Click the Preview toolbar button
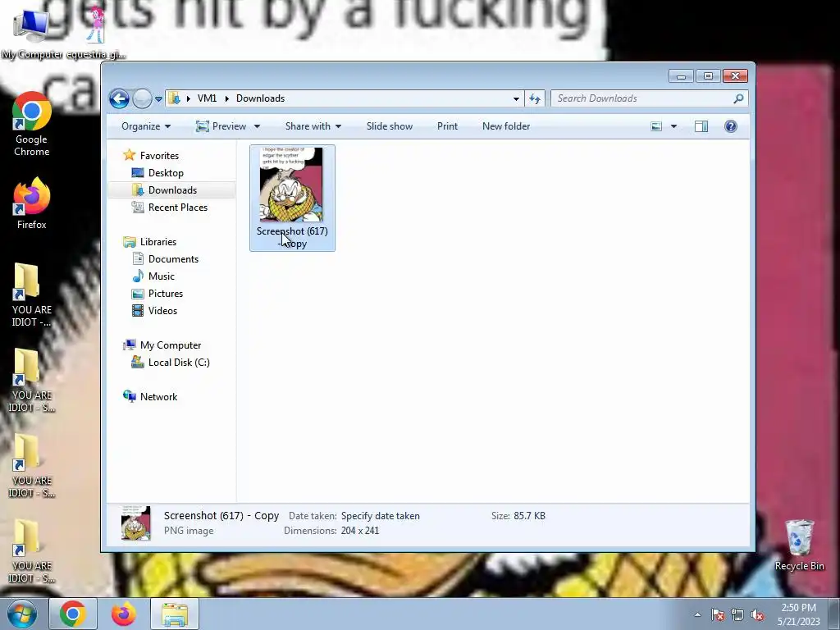Screen dimensions: 840x630 (x=221, y=126)
